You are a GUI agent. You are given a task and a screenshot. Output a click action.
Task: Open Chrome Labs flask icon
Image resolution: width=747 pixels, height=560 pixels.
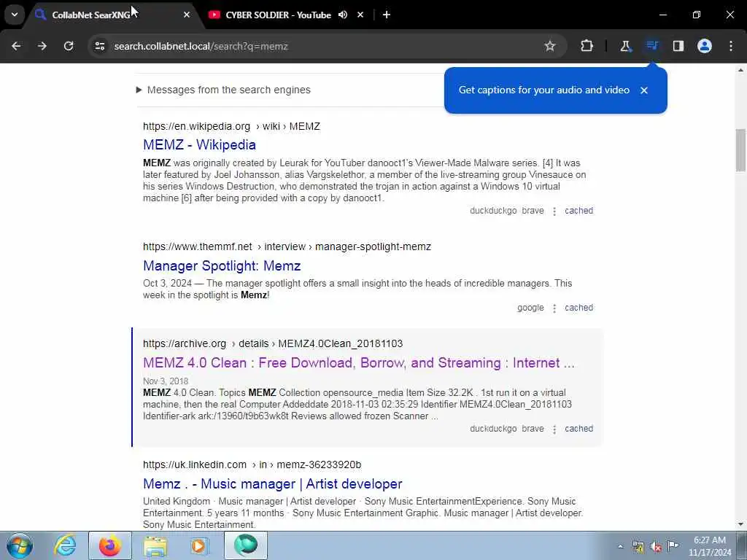pyautogui.click(x=625, y=46)
